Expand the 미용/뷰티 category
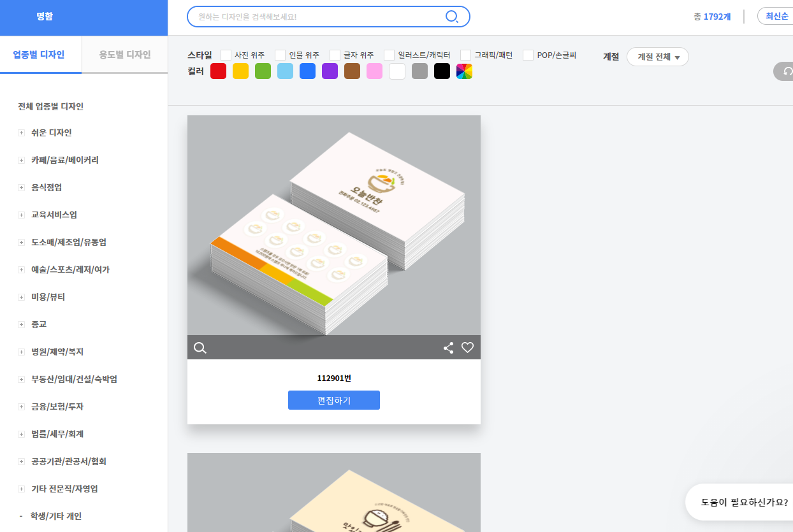793x532 pixels. 21,297
